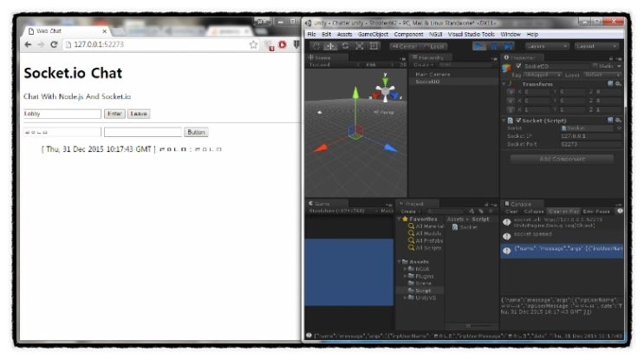
Task: Open the Layout dropdown
Action: pos(596,46)
